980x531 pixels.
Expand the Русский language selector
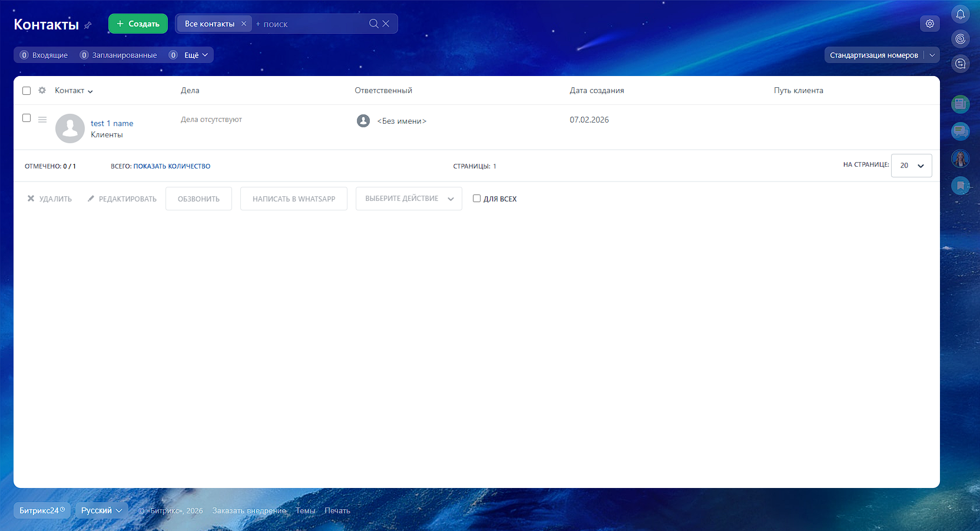point(101,510)
